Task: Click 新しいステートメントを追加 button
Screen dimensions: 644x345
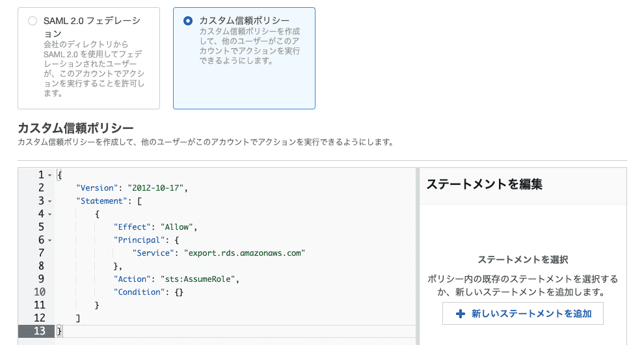Action: tap(522, 314)
